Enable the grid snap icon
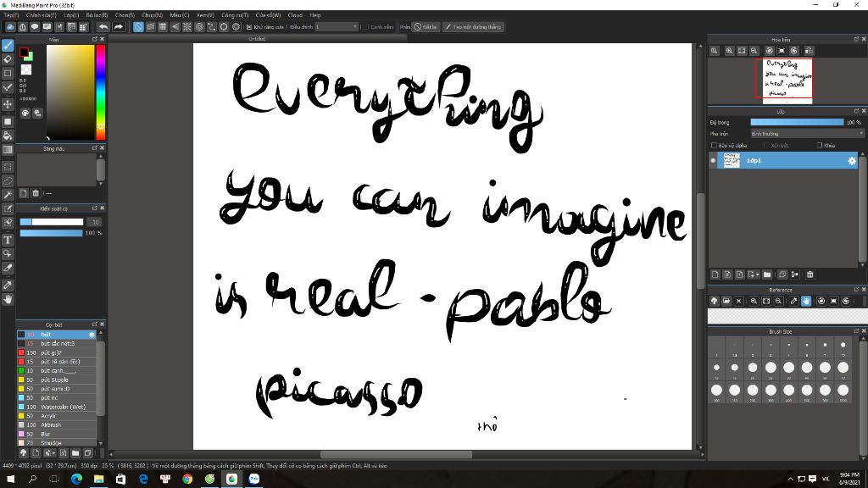Screen dimensions: 868x488 click(163, 26)
